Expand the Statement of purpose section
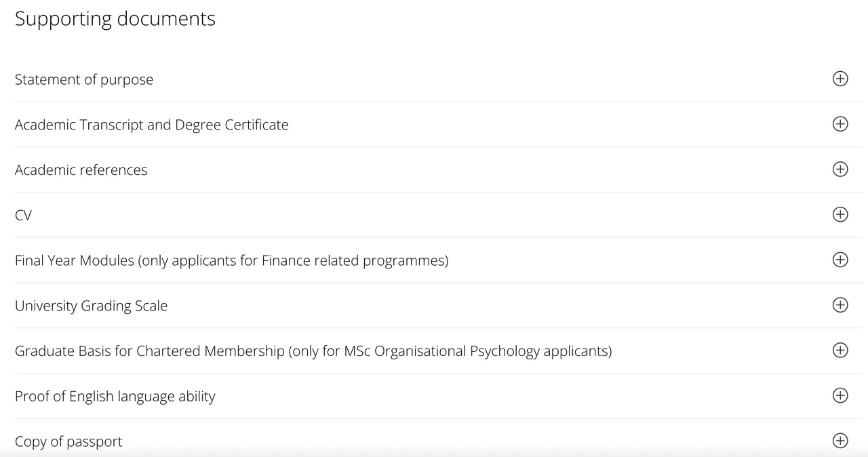Viewport: 868px width, 457px height. click(84, 79)
